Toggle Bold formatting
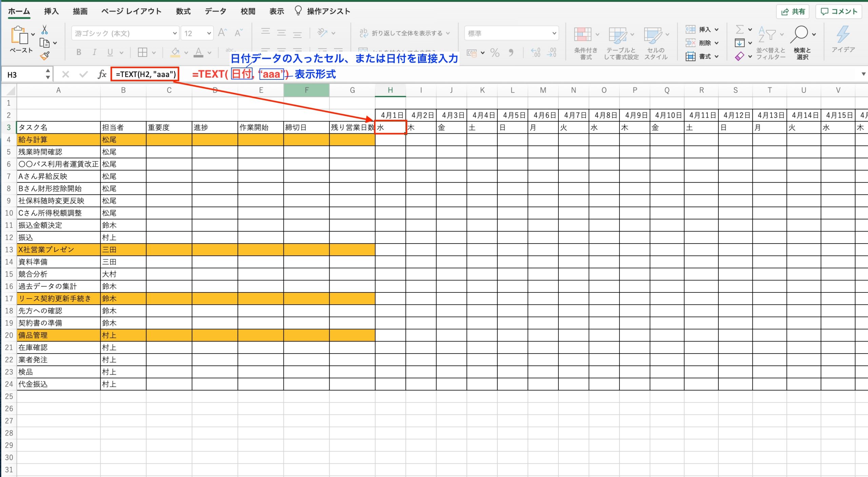Image resolution: width=868 pixels, height=477 pixels. pyautogui.click(x=79, y=52)
